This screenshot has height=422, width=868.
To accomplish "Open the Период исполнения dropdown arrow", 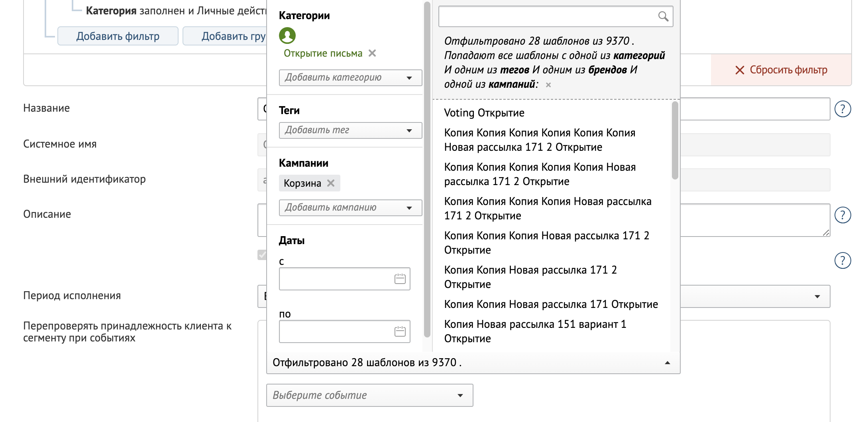I will (x=817, y=296).
